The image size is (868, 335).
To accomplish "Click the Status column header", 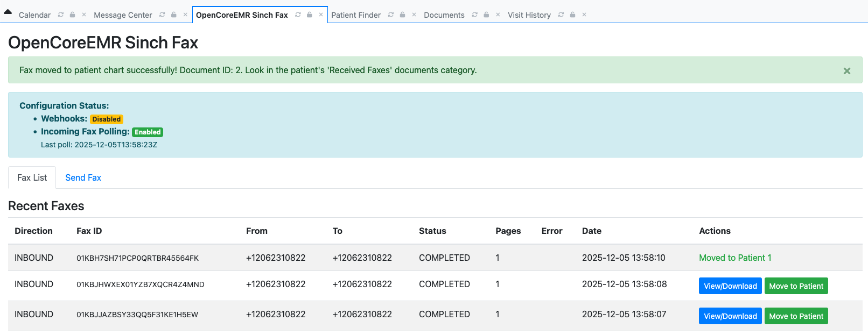I will tap(432, 231).
